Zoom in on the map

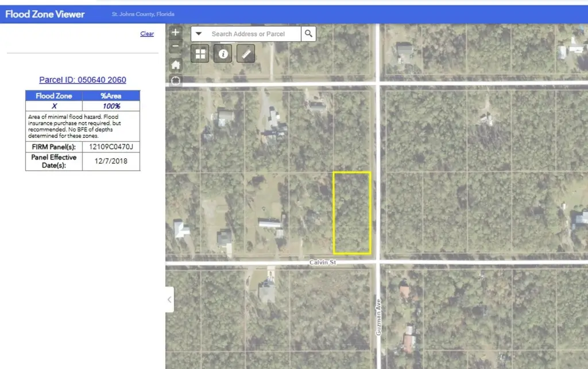pyautogui.click(x=176, y=33)
